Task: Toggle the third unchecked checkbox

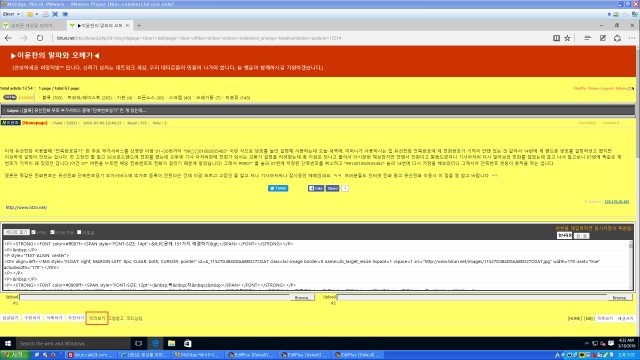Action: [79, 232]
